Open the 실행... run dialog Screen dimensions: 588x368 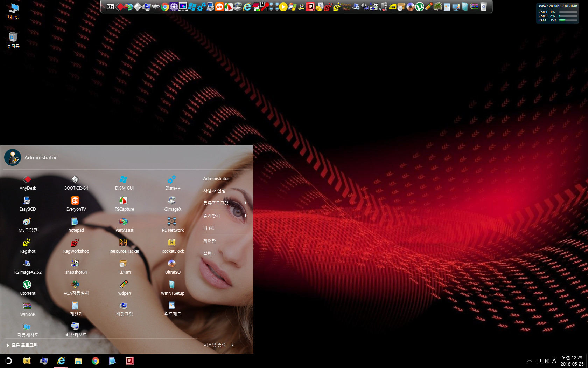click(x=209, y=253)
